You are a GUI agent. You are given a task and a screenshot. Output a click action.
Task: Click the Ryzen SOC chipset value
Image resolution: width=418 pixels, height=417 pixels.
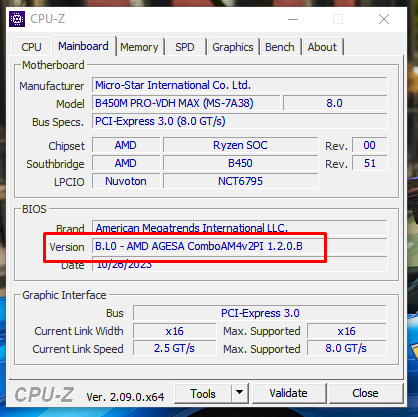coord(240,145)
